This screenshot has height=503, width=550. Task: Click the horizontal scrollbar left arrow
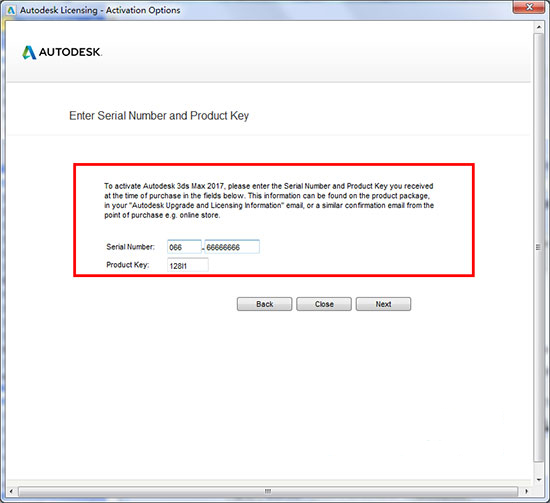pos(11,491)
